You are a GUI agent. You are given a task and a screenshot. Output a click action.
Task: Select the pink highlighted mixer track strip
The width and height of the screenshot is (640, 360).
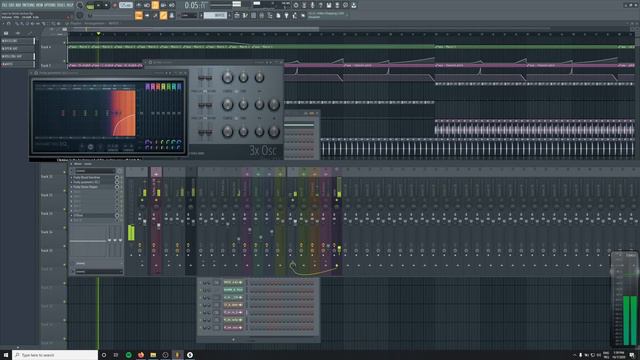click(156, 221)
